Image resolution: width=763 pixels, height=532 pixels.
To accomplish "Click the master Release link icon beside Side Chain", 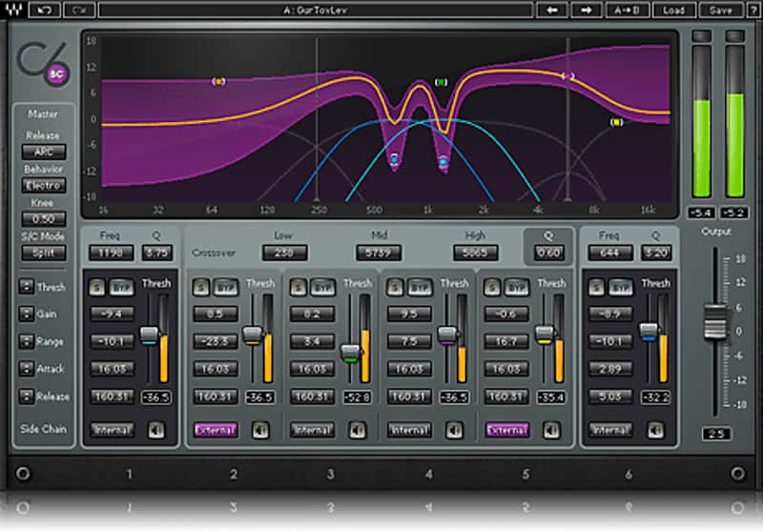I will click(x=27, y=397).
